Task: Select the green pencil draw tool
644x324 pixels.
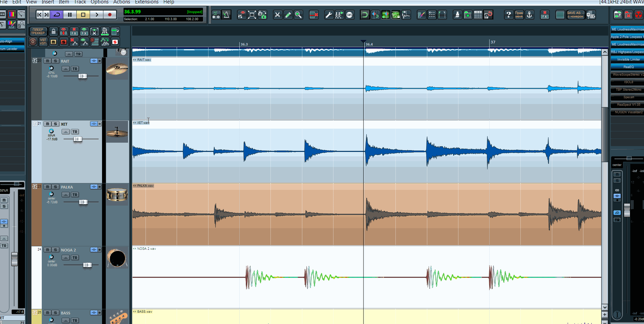Action: click(288, 15)
